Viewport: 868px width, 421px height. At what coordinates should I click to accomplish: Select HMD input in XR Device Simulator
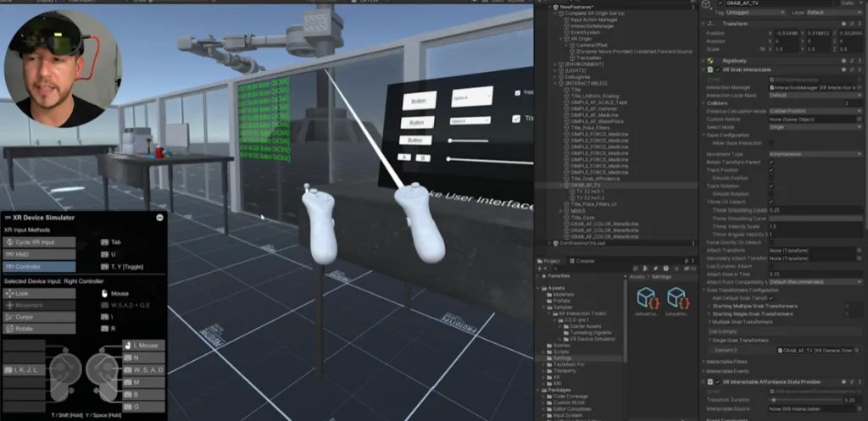coord(39,254)
